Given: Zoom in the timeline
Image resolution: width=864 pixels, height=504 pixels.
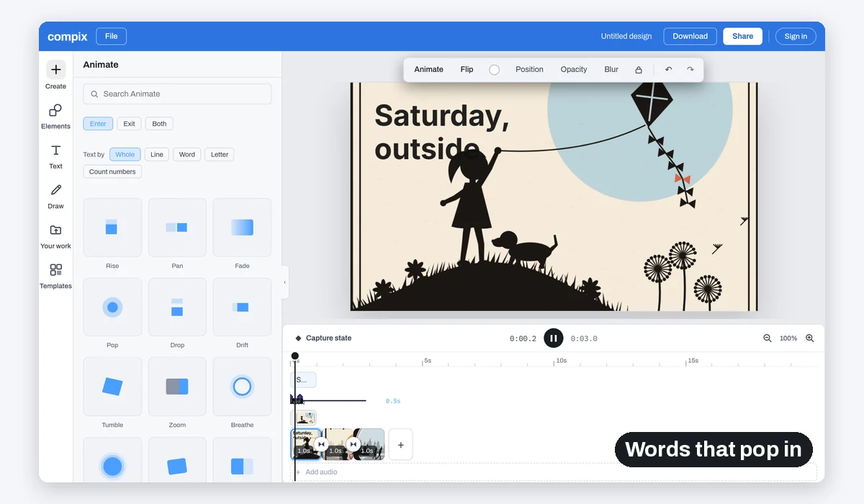Looking at the screenshot, I should pyautogui.click(x=810, y=338).
